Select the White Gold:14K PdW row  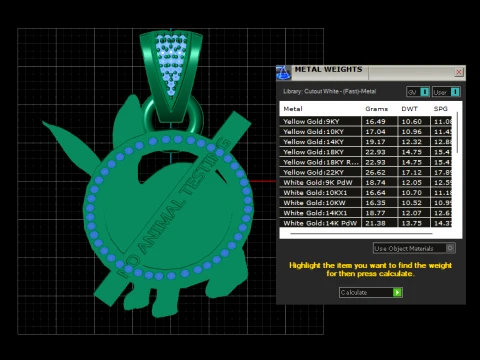click(x=366, y=223)
